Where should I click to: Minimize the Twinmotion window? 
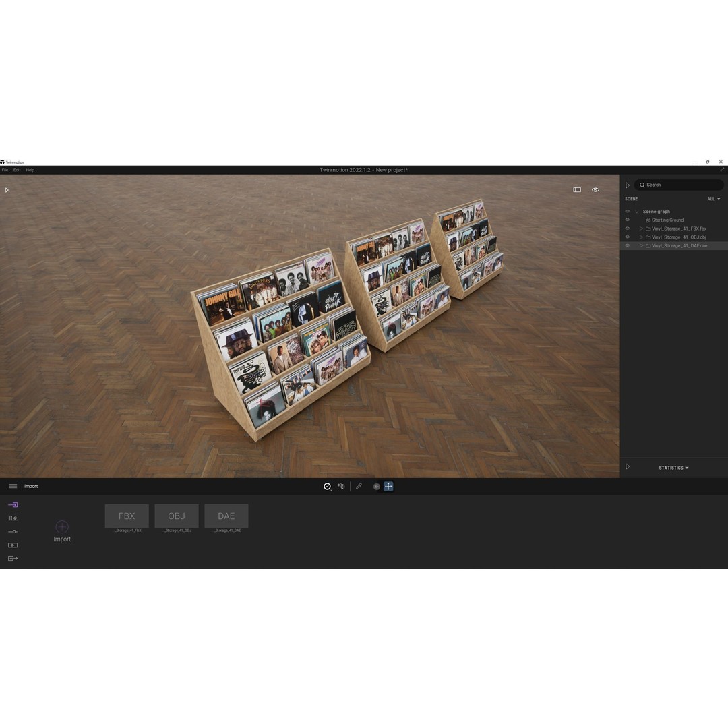[694, 162]
